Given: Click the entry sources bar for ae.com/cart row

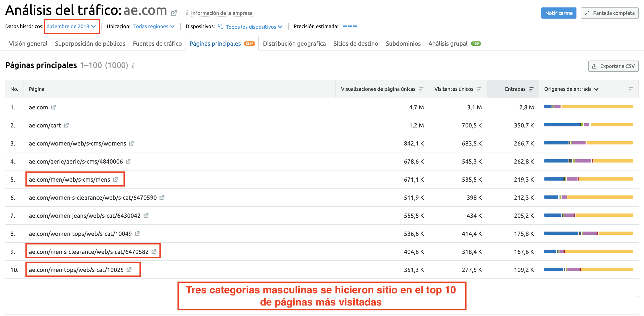Looking at the screenshot, I should click(x=588, y=125).
